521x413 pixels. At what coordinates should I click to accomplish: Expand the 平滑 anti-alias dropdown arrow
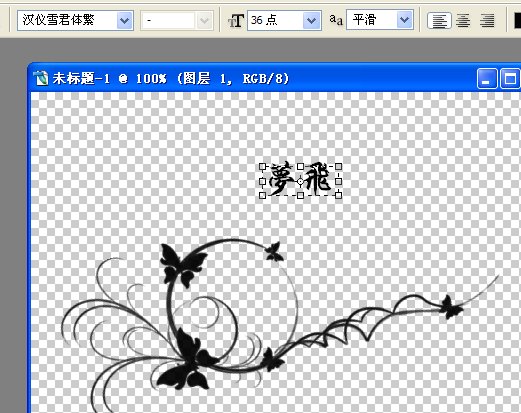pyautogui.click(x=404, y=20)
